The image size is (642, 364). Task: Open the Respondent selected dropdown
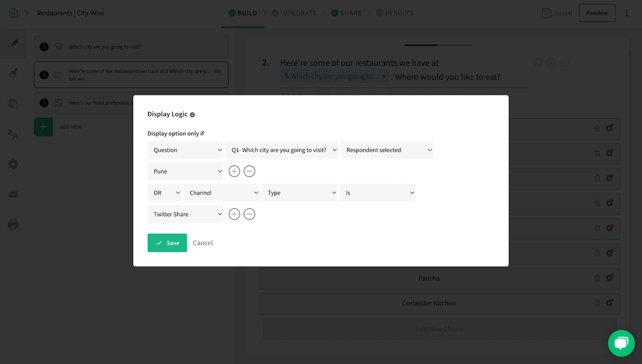[387, 150]
